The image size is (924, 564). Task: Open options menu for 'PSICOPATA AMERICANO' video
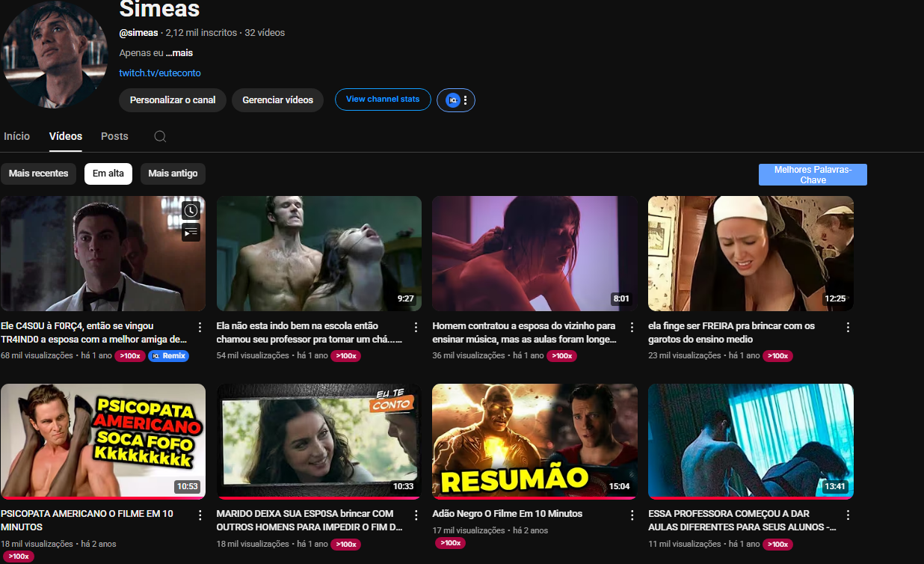click(x=200, y=515)
